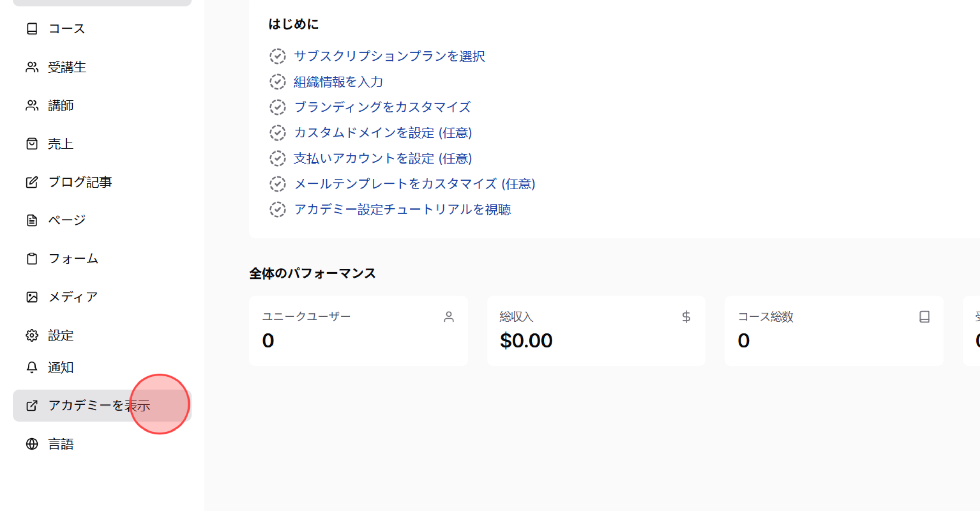980x511 pixels.
Task: Click the 通知 bell icon
Action: point(32,367)
